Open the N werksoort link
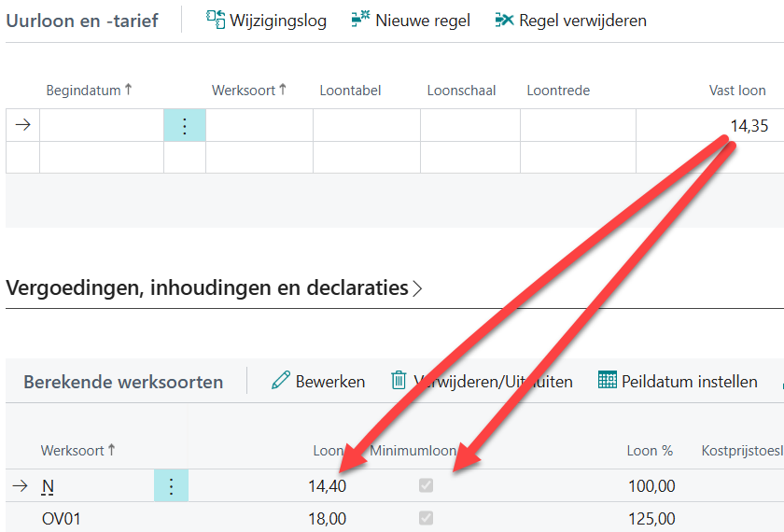The width and height of the screenshot is (784, 532). 48,486
